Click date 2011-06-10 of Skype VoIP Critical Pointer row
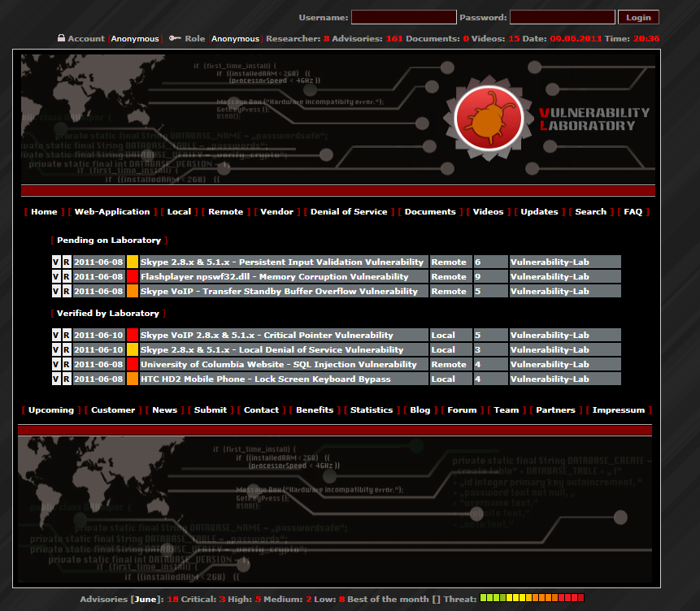 coord(98,336)
